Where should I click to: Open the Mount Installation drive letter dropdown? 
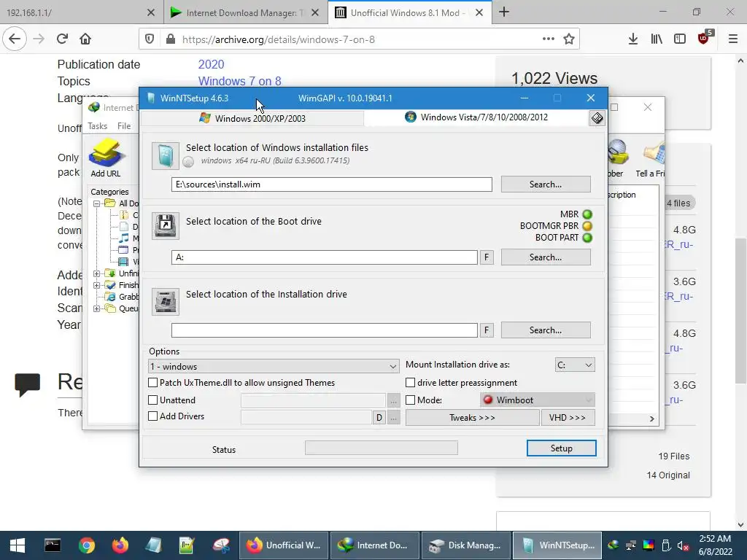575,365
